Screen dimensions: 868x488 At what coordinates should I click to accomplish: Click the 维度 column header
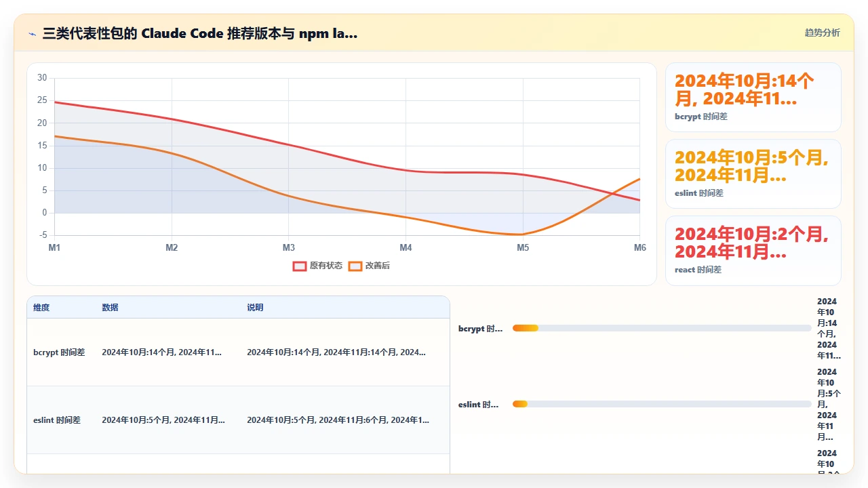point(41,308)
